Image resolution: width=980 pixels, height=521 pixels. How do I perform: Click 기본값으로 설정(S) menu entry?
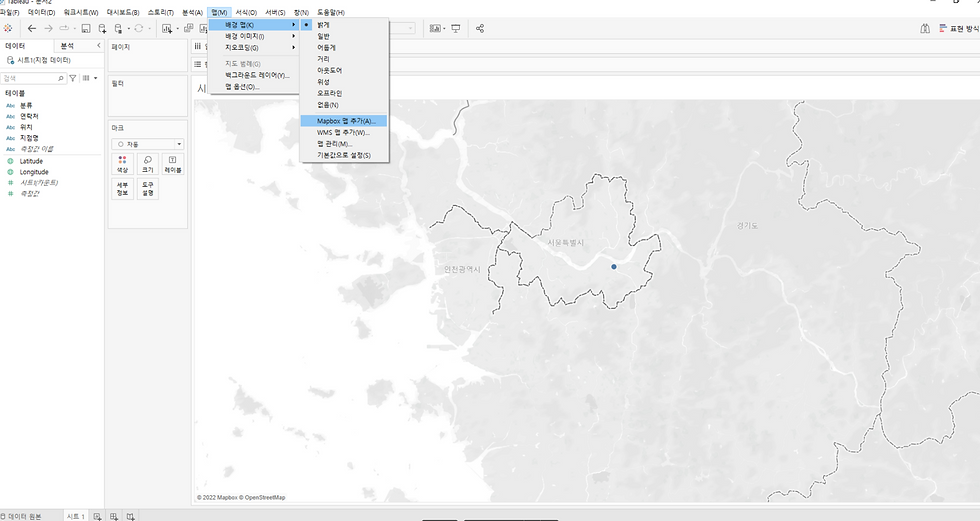[344, 155]
